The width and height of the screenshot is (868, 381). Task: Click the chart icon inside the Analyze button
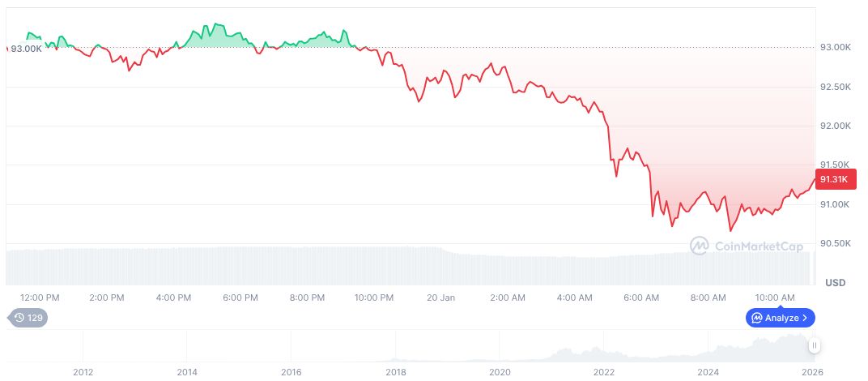coord(756,318)
